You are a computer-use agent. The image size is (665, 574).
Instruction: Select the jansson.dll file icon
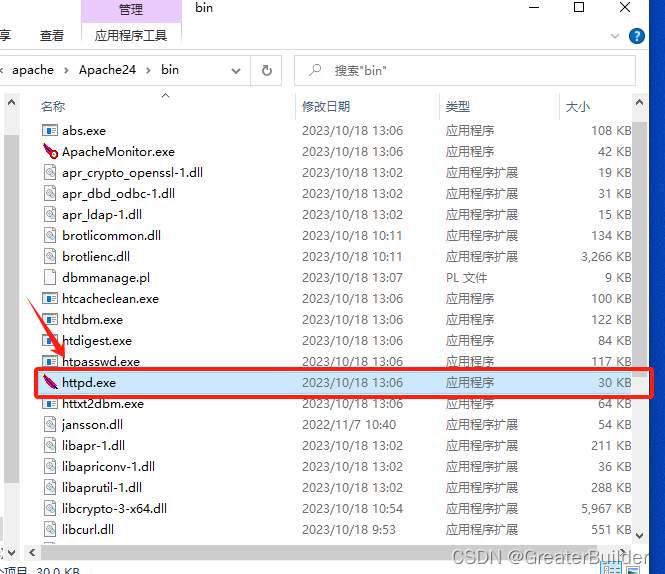click(x=51, y=424)
